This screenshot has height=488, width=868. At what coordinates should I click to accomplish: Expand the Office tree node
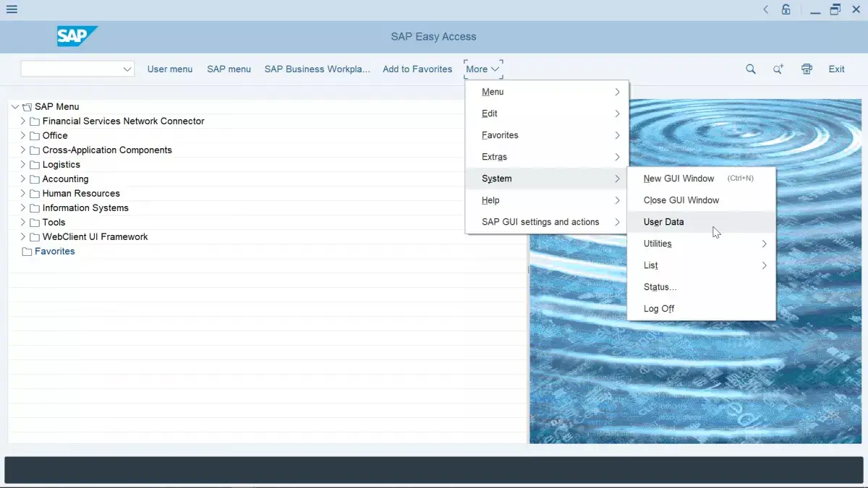[23, 136]
